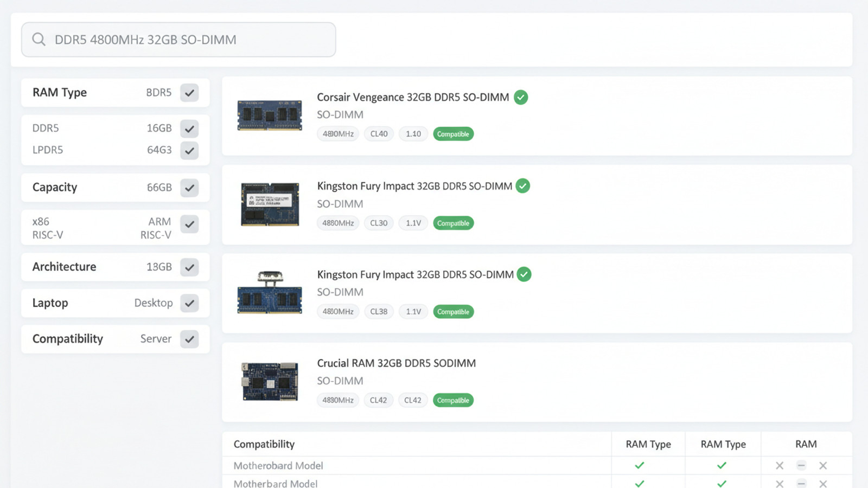The width and height of the screenshot is (868, 488).
Task: Open the Kingston Fury Impact title with CL30
Action: coord(414,186)
